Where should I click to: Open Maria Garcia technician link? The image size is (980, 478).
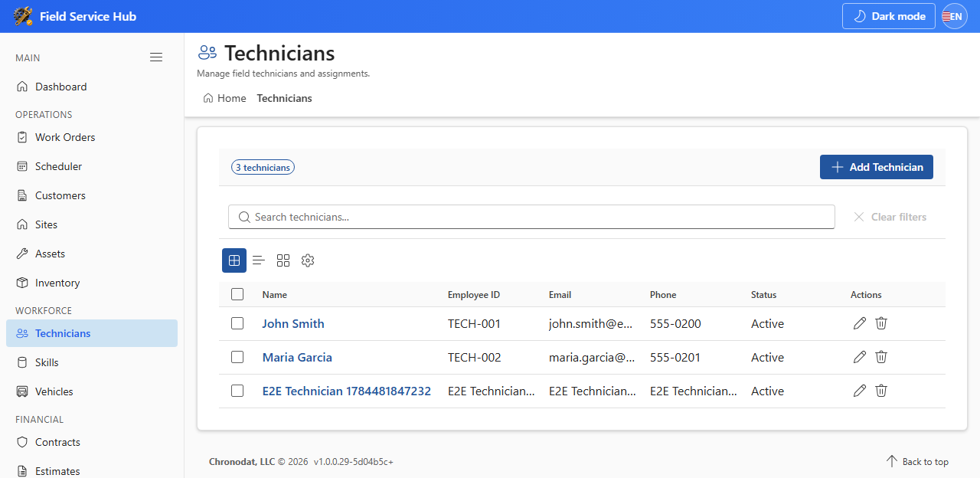(x=297, y=357)
